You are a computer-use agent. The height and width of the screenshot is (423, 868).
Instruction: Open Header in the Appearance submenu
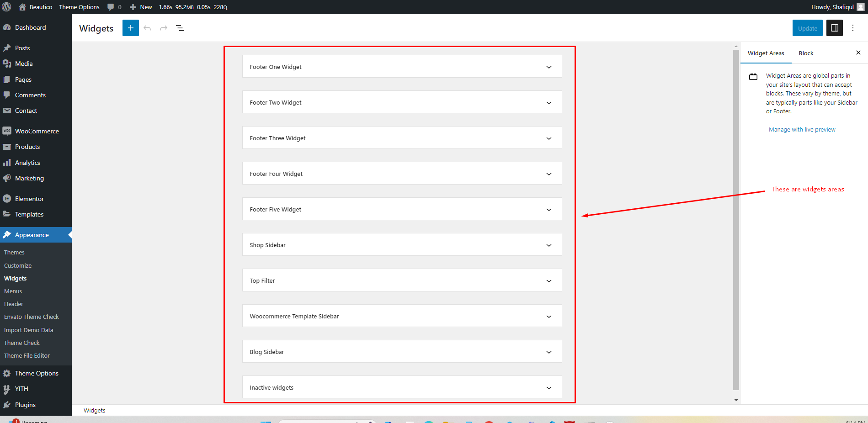tap(14, 304)
